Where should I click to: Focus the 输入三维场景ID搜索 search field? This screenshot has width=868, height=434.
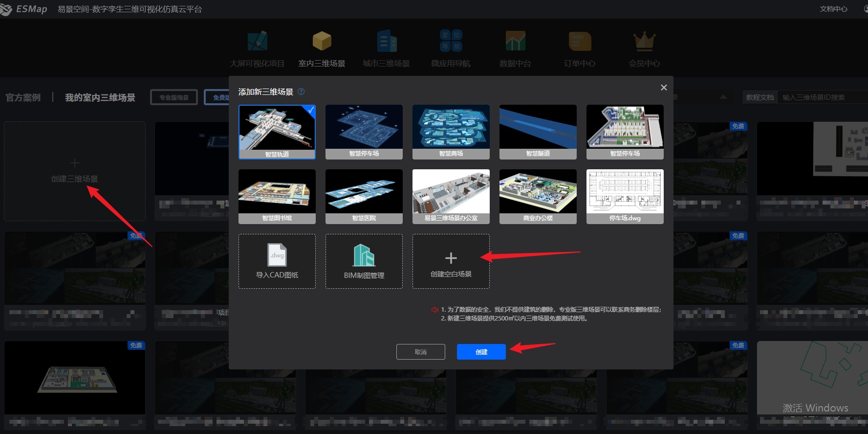pyautogui.click(x=823, y=97)
